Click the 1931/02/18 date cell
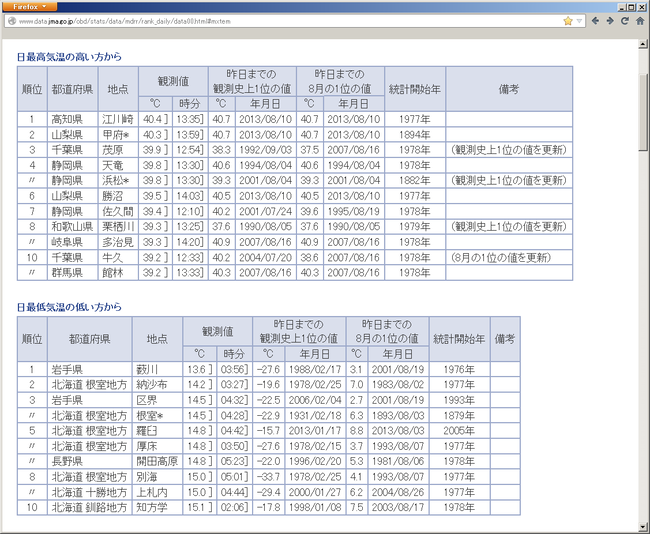The height and width of the screenshot is (534, 650). tap(315, 415)
